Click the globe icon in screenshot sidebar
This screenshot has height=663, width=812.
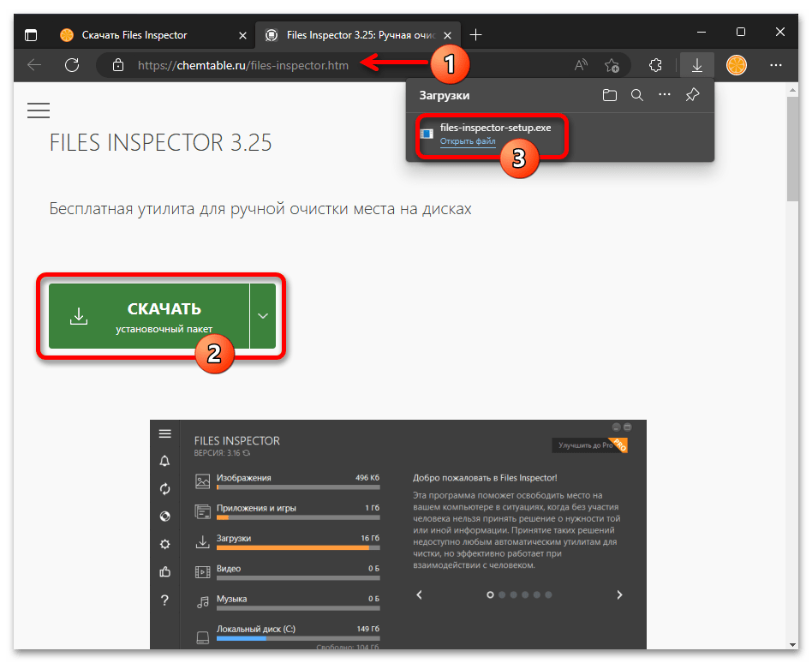tap(164, 516)
